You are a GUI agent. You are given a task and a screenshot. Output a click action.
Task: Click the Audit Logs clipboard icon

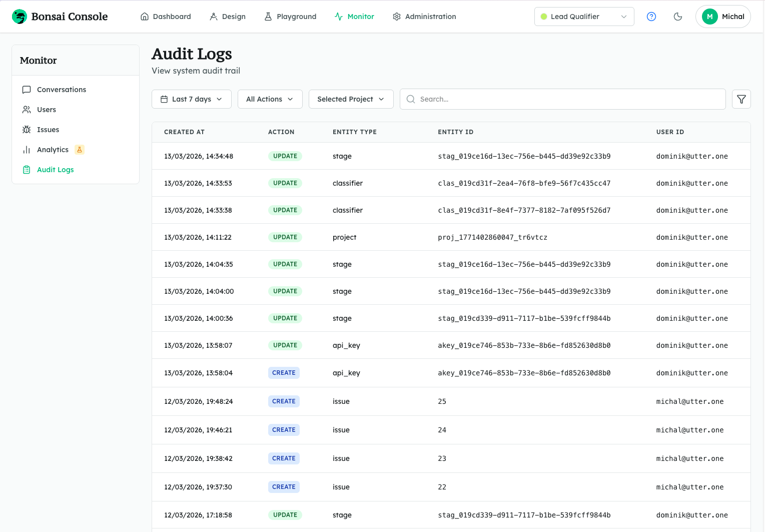[x=27, y=170]
